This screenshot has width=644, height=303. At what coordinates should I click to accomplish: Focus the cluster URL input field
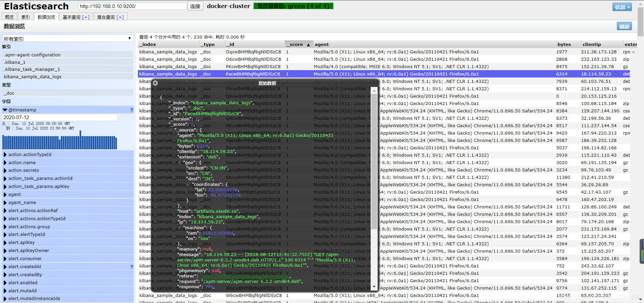pos(132,6)
